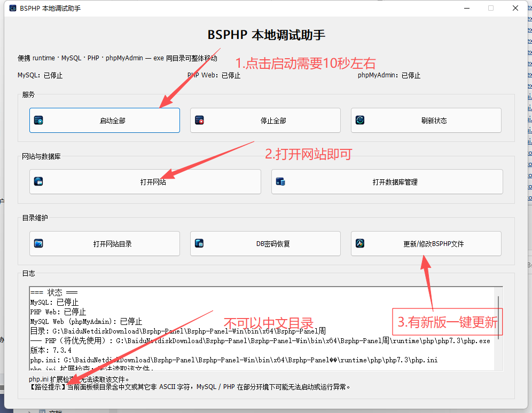Click the 'MySQL: 已停止' status label
Viewport: 532px width, 413px height.
click(x=40, y=75)
